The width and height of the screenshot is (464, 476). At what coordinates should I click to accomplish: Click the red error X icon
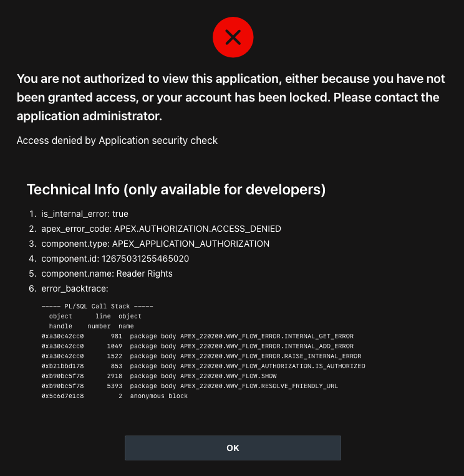pyautogui.click(x=233, y=39)
